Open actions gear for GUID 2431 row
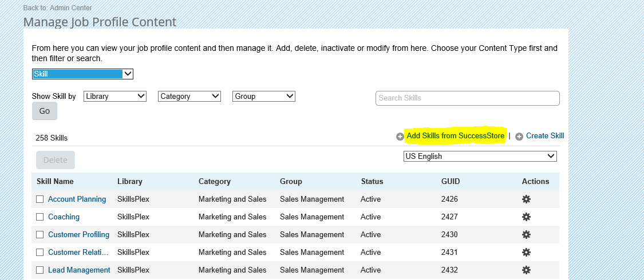The height and width of the screenshot is (280, 644). [x=526, y=252]
